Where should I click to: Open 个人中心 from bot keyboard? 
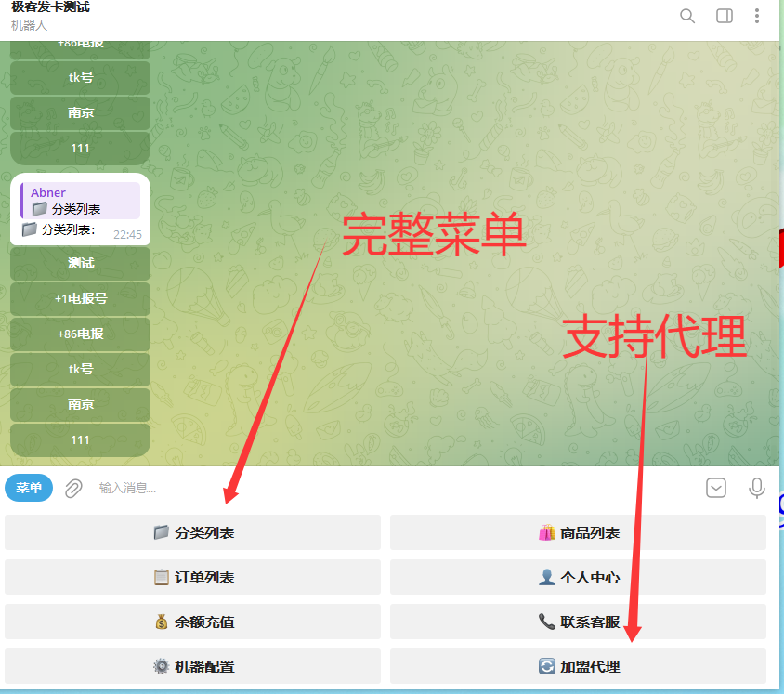point(578,577)
